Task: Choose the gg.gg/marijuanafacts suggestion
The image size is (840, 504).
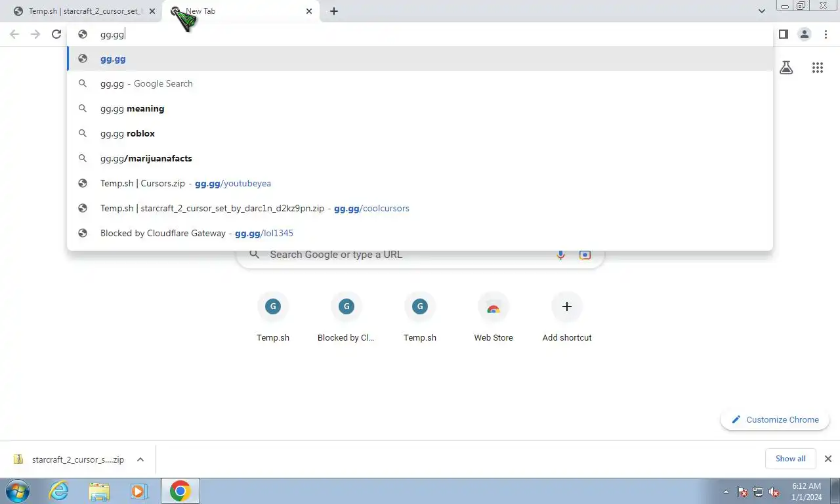Action: pyautogui.click(x=420, y=158)
